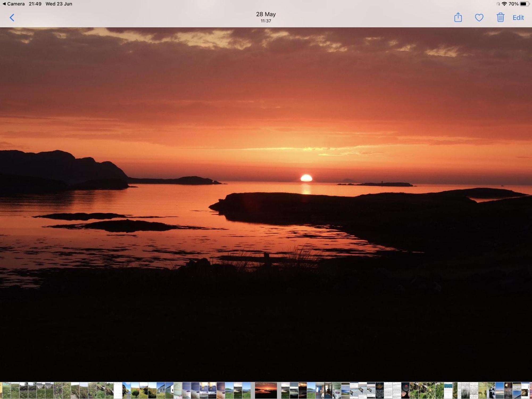The height and width of the screenshot is (399, 532).
Task: Select the red flower thumbnail in filmstrip
Action: point(405,390)
